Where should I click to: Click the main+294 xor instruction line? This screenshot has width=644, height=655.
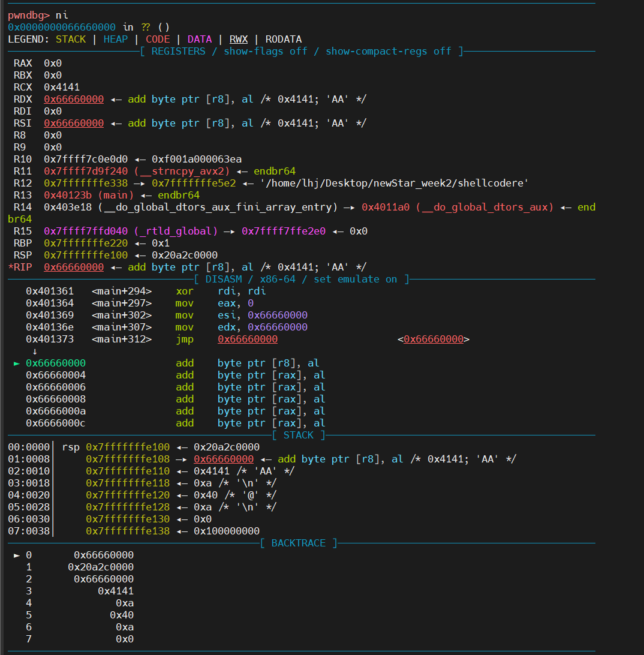(x=146, y=291)
